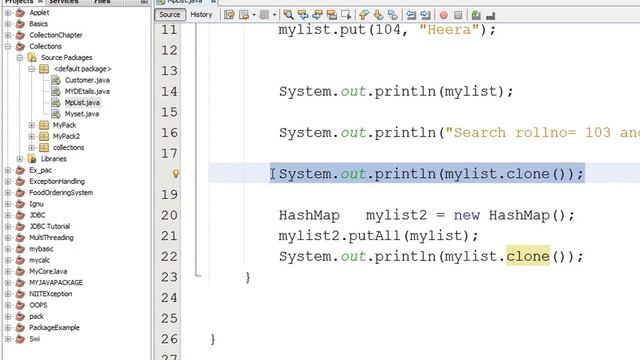Select the PackageExample project
This screenshot has height=360, width=640.
pyautogui.click(x=54, y=328)
